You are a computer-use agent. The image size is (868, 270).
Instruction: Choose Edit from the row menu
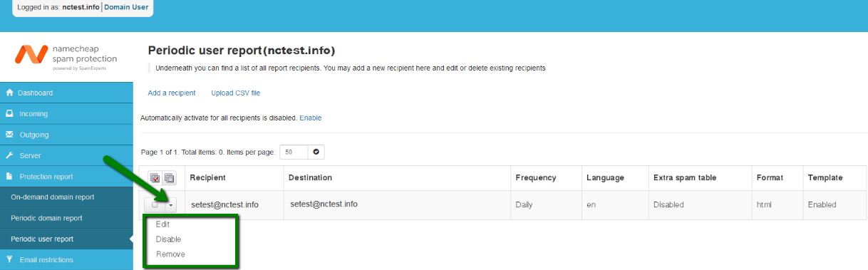coord(162,224)
